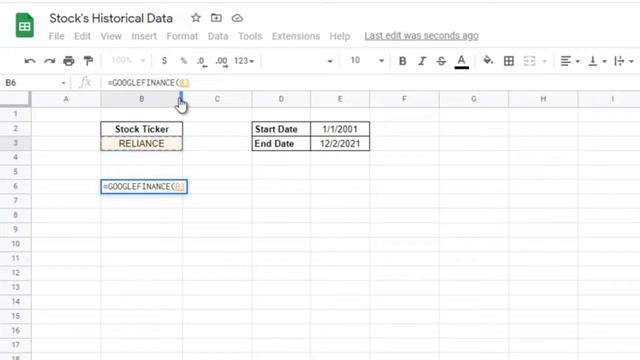Star the Stock's Historical Data document

(x=196, y=18)
